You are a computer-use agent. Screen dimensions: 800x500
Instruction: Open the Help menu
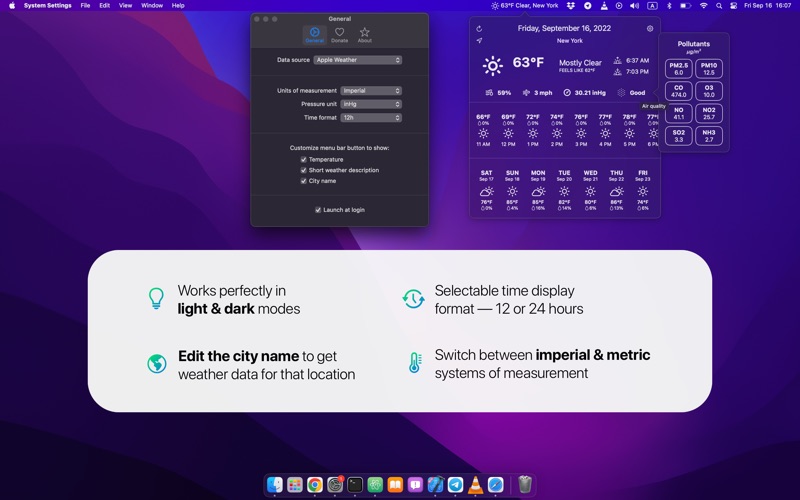point(178,6)
